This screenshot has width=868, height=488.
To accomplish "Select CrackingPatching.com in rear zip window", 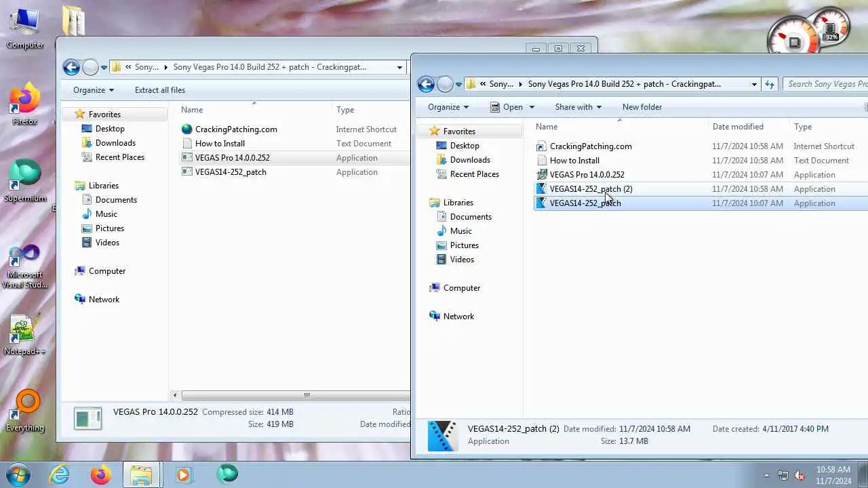I will (236, 129).
